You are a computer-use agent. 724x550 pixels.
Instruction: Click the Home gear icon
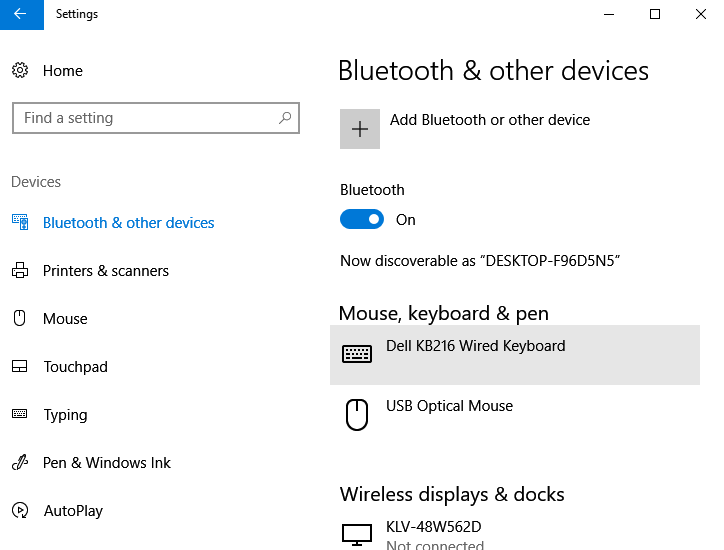pos(20,70)
